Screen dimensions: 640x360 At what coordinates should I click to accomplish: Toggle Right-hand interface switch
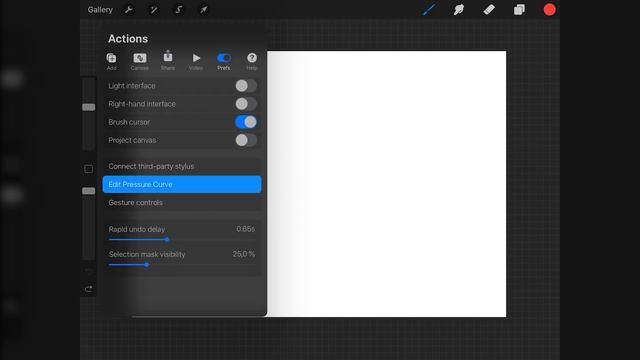point(246,104)
